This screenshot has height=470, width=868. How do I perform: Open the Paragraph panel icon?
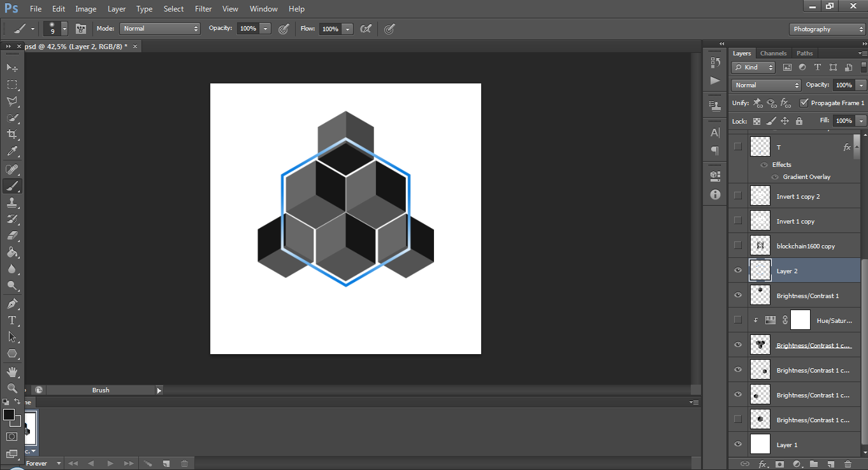715,151
